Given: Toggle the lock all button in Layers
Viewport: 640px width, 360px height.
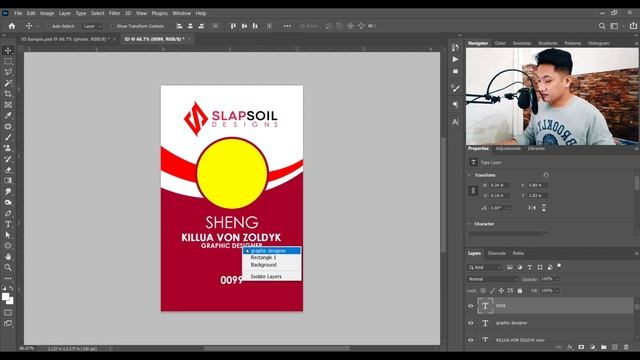Looking at the screenshot, I should point(520,291).
